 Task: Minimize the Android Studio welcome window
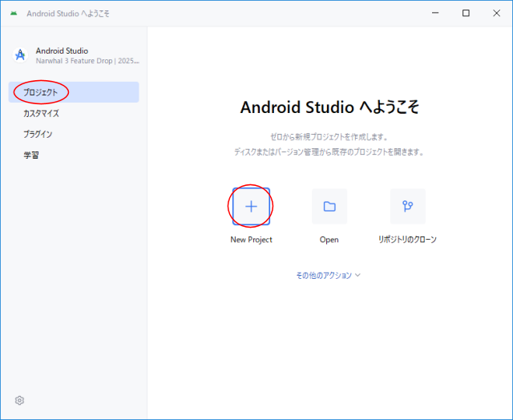tap(434, 14)
